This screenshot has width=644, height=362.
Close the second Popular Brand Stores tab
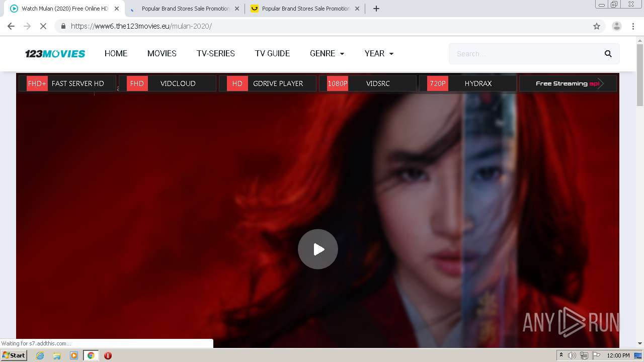click(x=237, y=9)
